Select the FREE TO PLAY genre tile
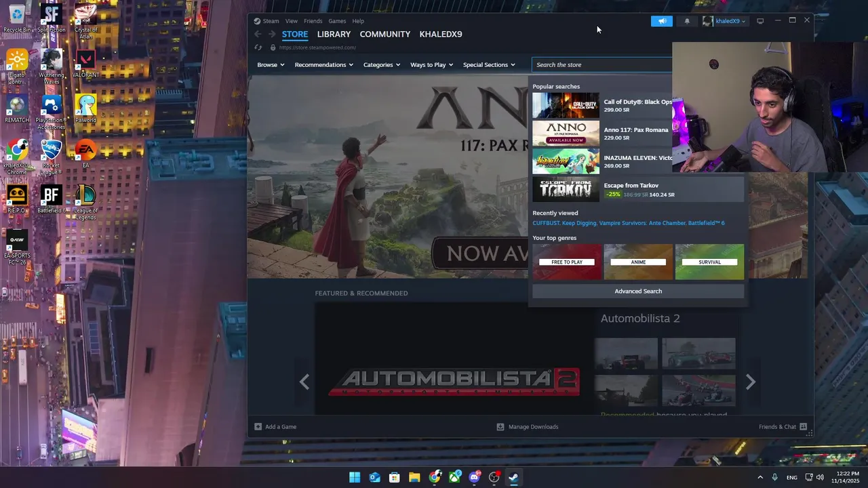Viewport: 868px width, 488px height. tap(567, 262)
